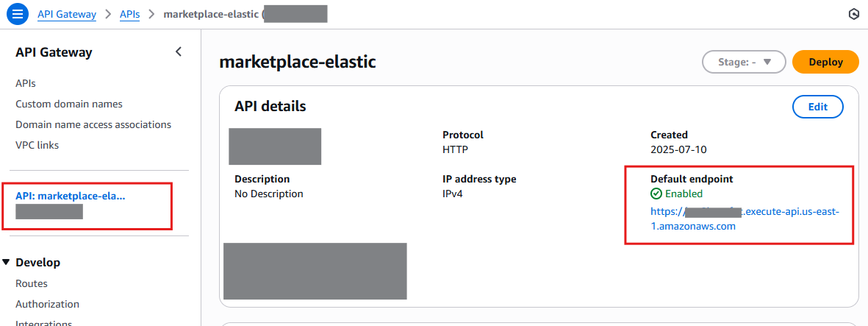Click the hexagon icon in top-right corner
Viewport: 868px width, 326px height.
853,14
